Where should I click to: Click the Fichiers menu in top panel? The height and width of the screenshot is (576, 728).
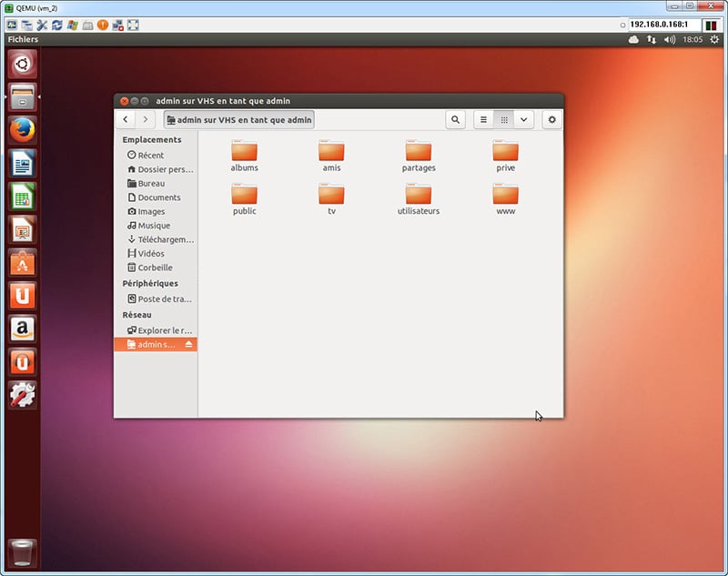point(23,39)
